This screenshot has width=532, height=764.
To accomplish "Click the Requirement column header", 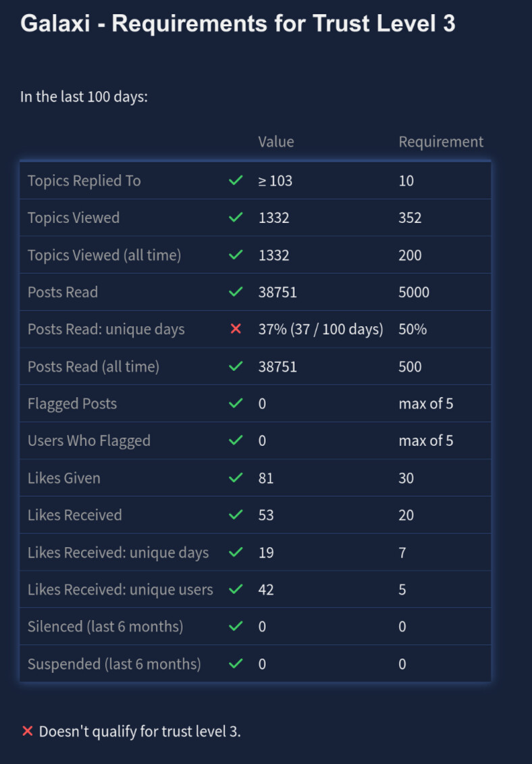I will (x=441, y=142).
